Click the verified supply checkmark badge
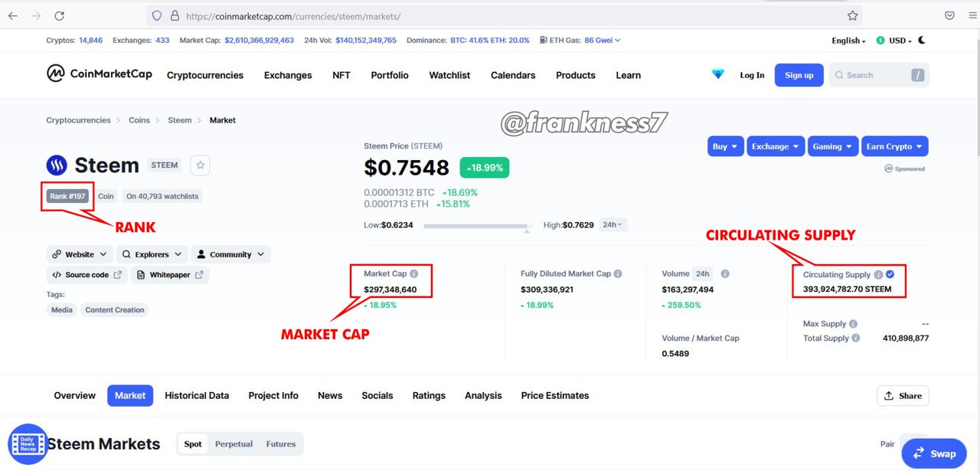980x474 pixels. pyautogui.click(x=890, y=274)
